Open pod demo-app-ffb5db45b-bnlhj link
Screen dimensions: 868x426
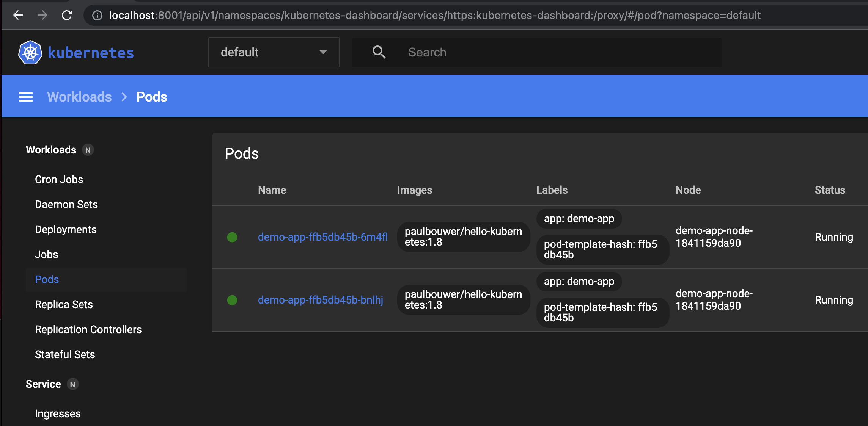(320, 300)
